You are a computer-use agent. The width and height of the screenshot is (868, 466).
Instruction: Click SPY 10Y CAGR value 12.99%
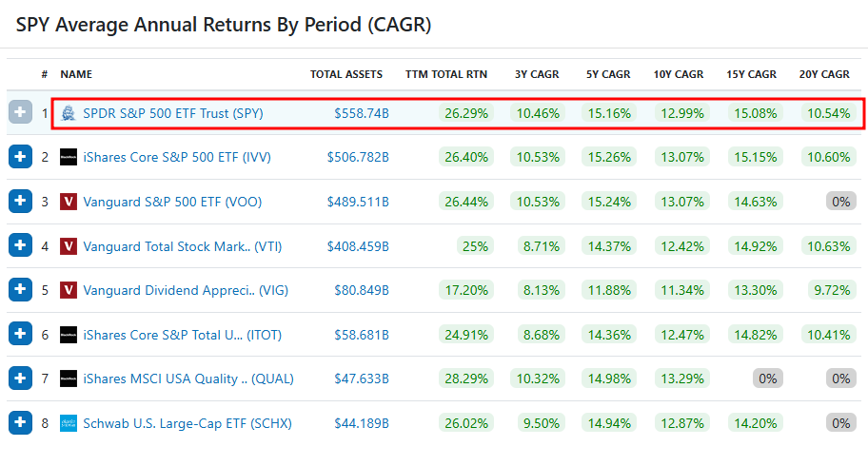tap(682, 113)
